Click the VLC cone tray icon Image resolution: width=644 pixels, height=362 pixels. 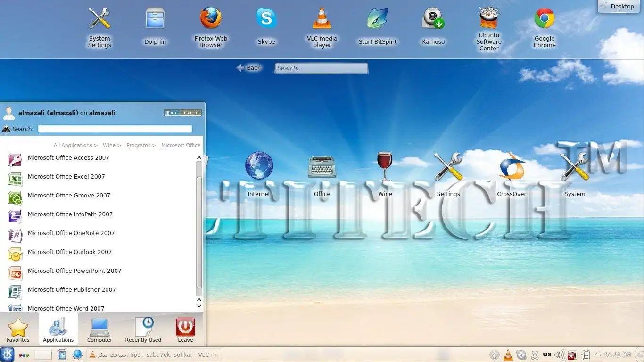pyautogui.click(x=508, y=355)
